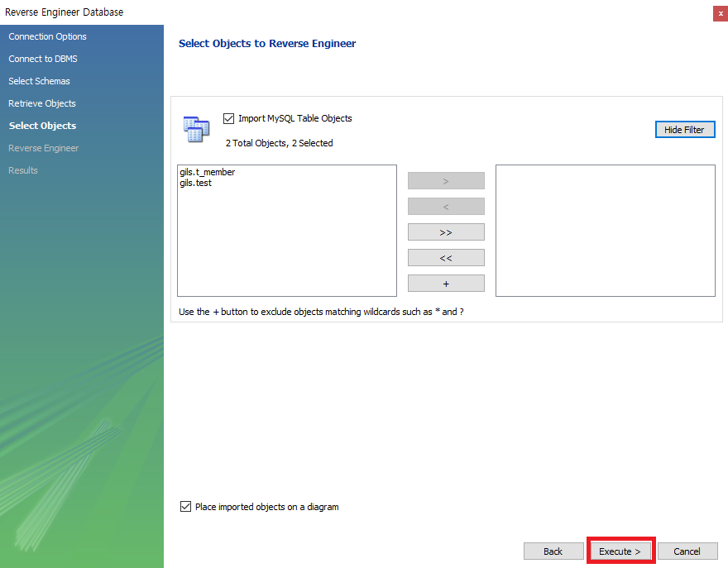Move all objects right with >> button

[446, 232]
